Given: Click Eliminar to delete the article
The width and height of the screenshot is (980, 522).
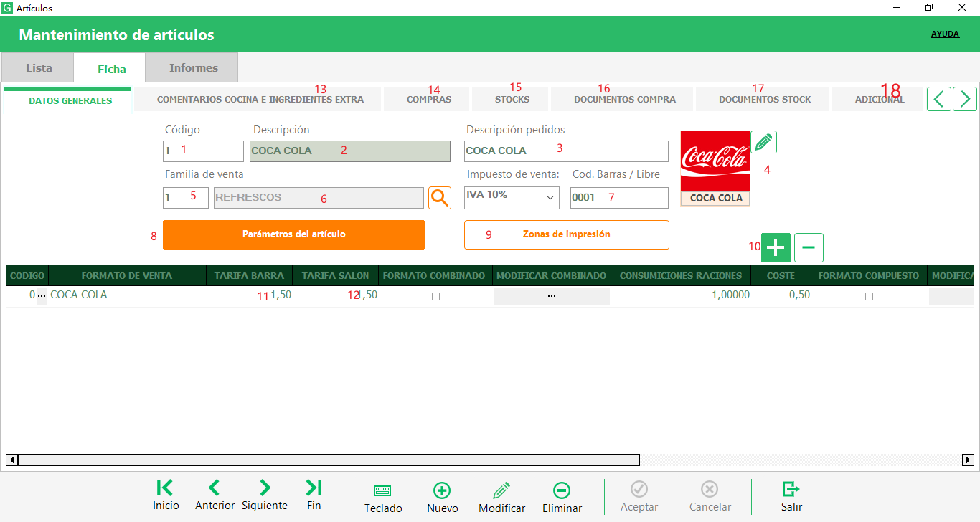Looking at the screenshot, I should 562,497.
